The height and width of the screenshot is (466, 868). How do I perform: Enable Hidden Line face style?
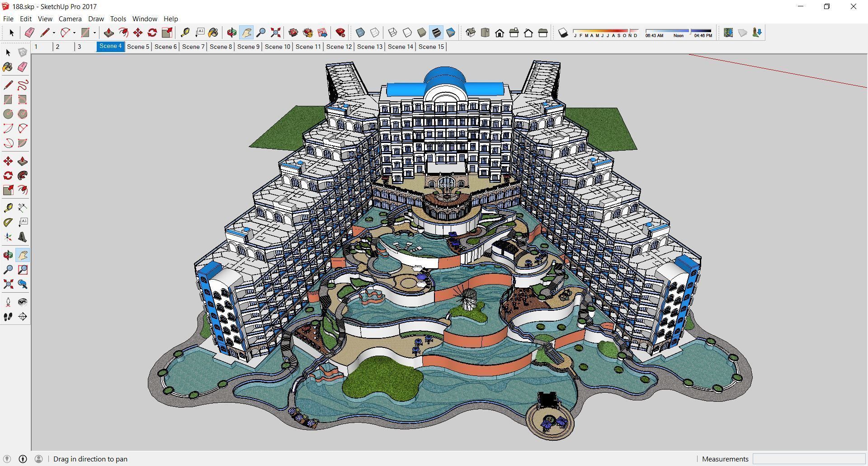coord(407,33)
